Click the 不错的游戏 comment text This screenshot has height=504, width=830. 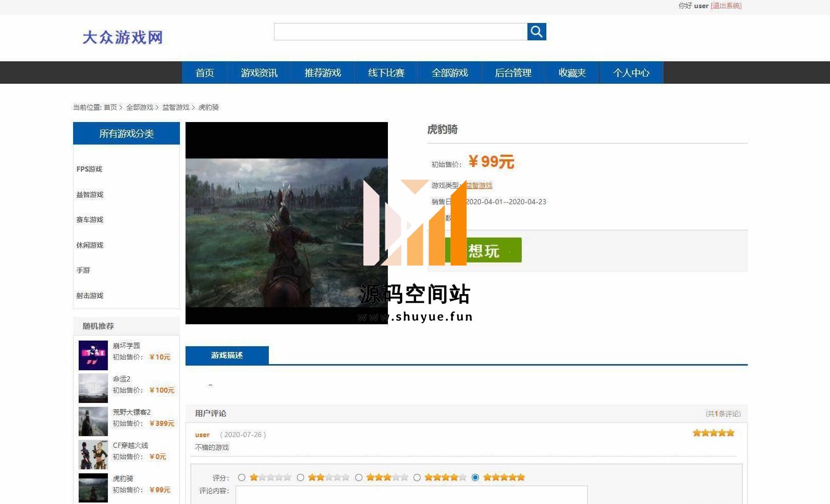pyautogui.click(x=212, y=447)
